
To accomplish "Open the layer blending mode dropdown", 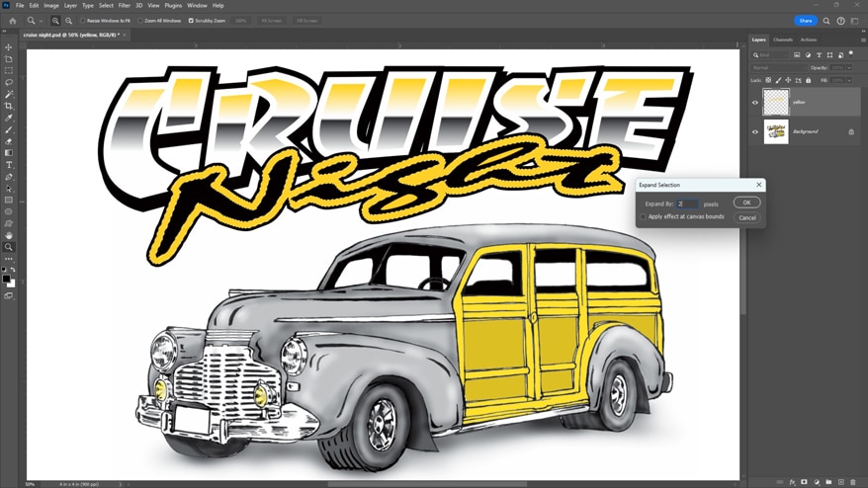I will [779, 67].
